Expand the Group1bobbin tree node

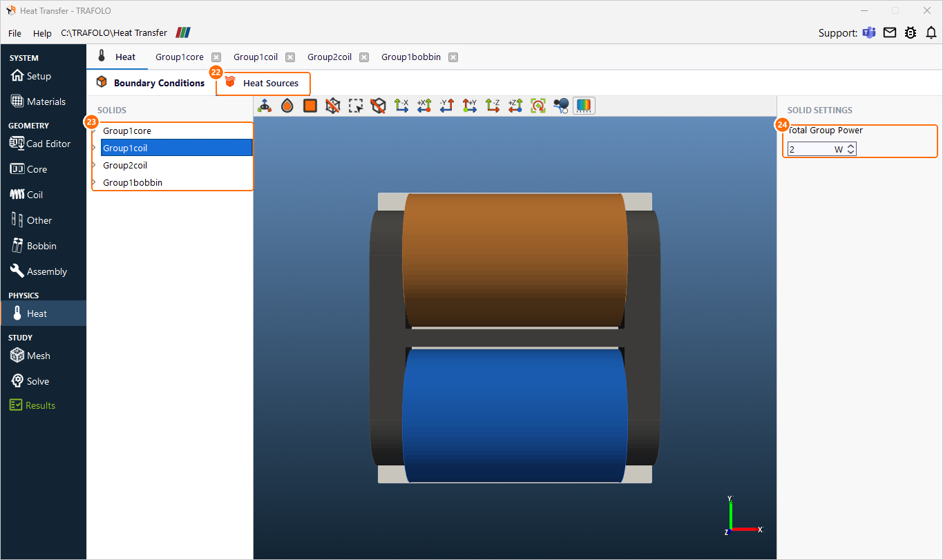(94, 182)
